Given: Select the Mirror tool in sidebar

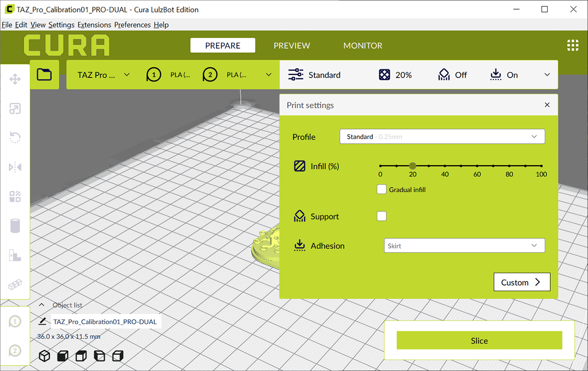Looking at the screenshot, I should pos(15,167).
